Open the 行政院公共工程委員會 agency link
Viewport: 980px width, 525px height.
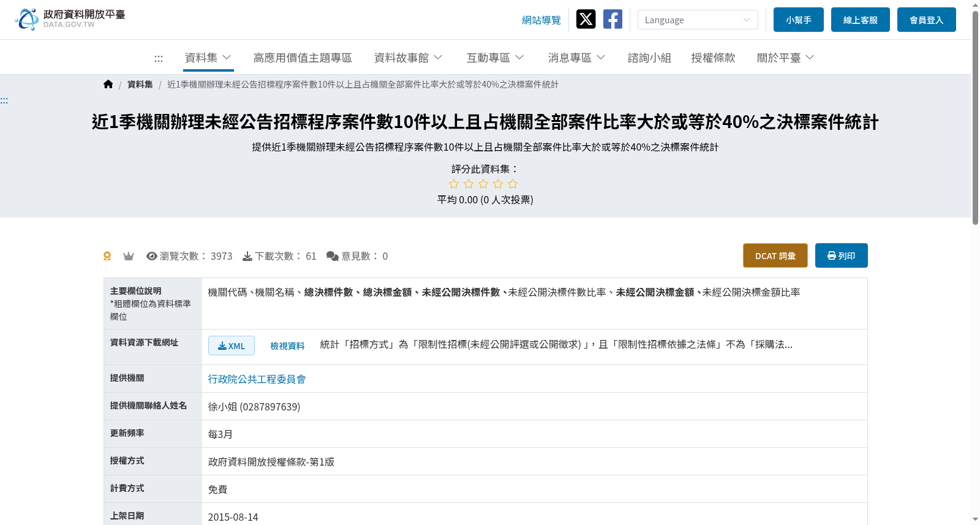click(x=257, y=379)
